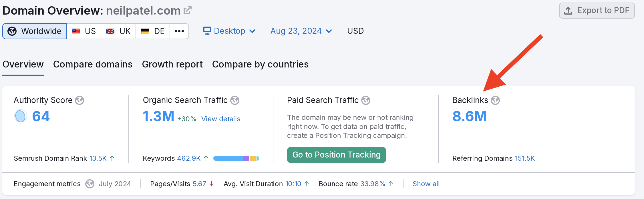The image size is (644, 199).
Task: Click the Keywords up arrow indicator
Action: pyautogui.click(x=206, y=158)
